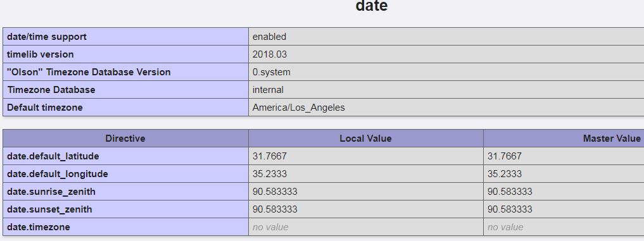Image resolution: width=644 pixels, height=241 pixels.
Task: Click the '0.system' value
Action: coord(272,72)
